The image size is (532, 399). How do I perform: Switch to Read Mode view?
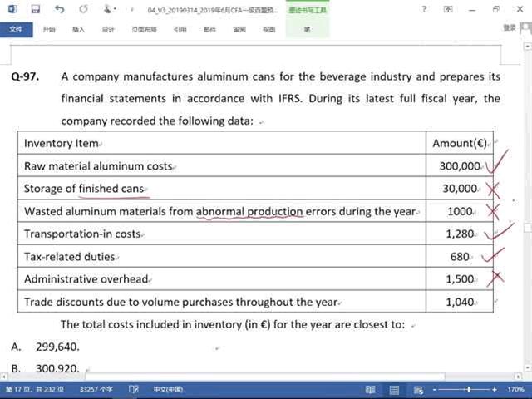point(370,390)
